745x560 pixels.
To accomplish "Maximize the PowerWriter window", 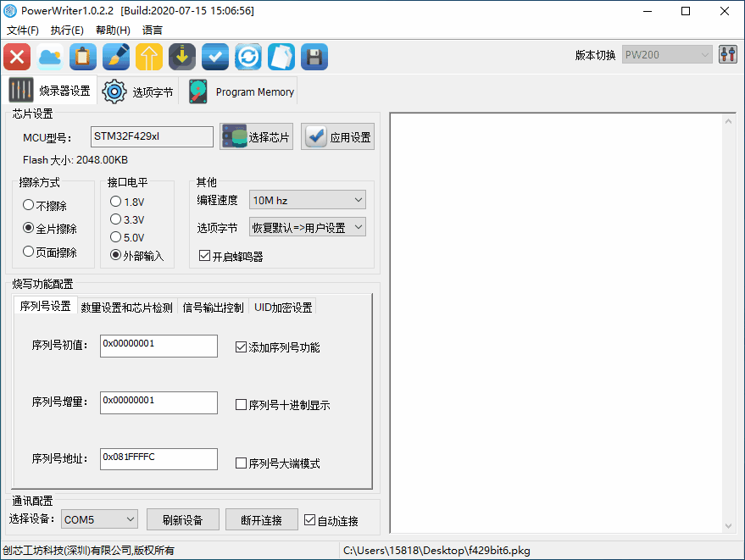I will 686,11.
